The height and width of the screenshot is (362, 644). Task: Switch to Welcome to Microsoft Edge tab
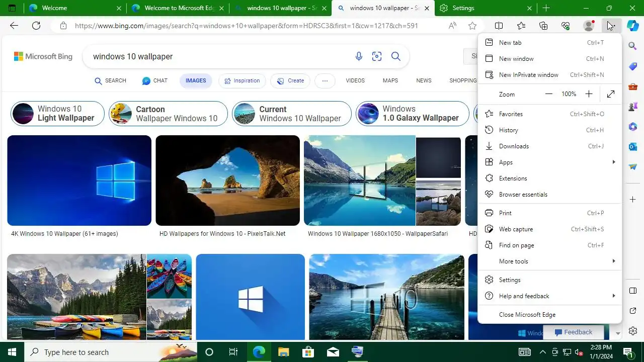pos(178,8)
